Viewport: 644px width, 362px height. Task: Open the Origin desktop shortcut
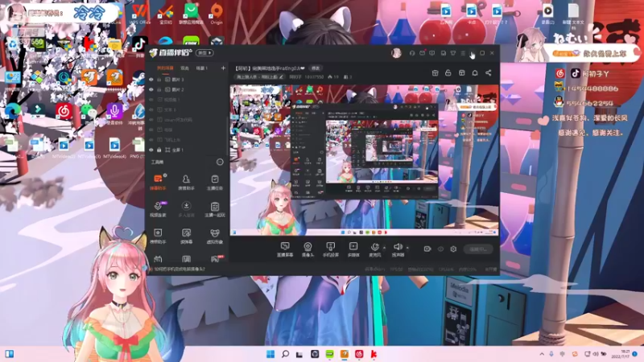point(217,14)
